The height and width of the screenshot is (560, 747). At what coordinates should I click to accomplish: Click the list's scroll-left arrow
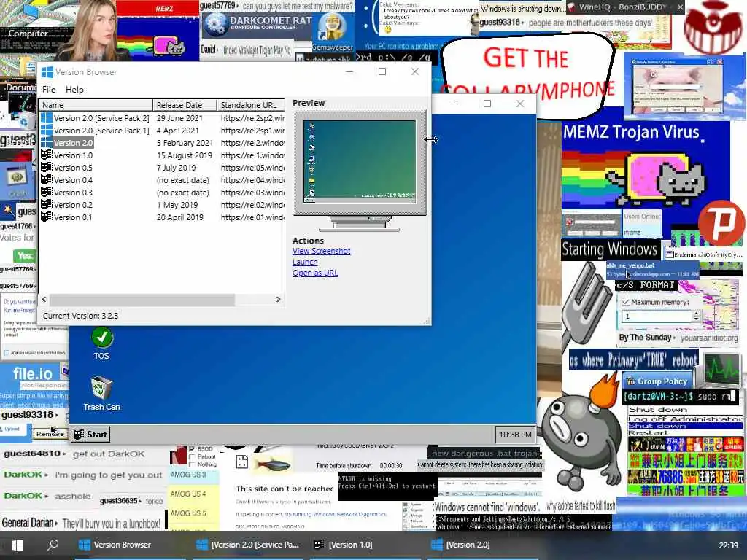pyautogui.click(x=44, y=300)
